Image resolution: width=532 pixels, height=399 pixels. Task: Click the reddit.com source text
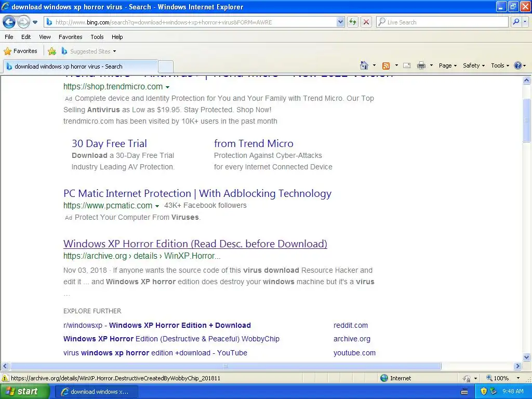click(x=351, y=325)
